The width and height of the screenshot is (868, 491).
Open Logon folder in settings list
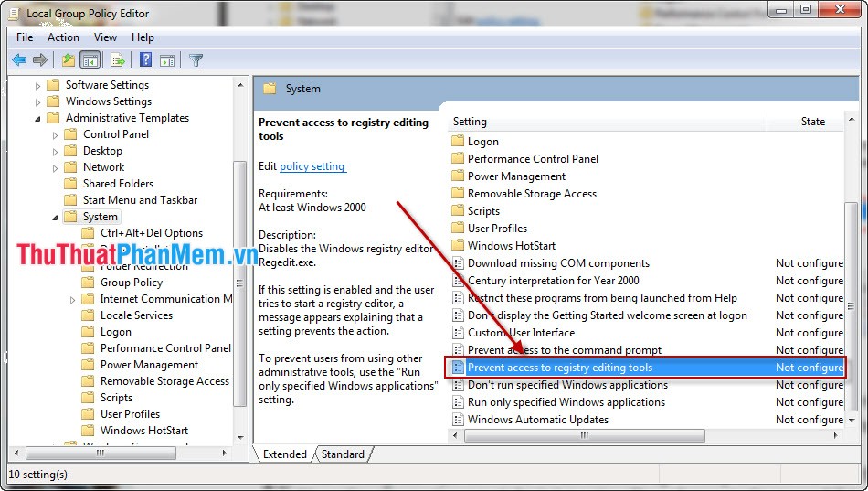coord(482,142)
